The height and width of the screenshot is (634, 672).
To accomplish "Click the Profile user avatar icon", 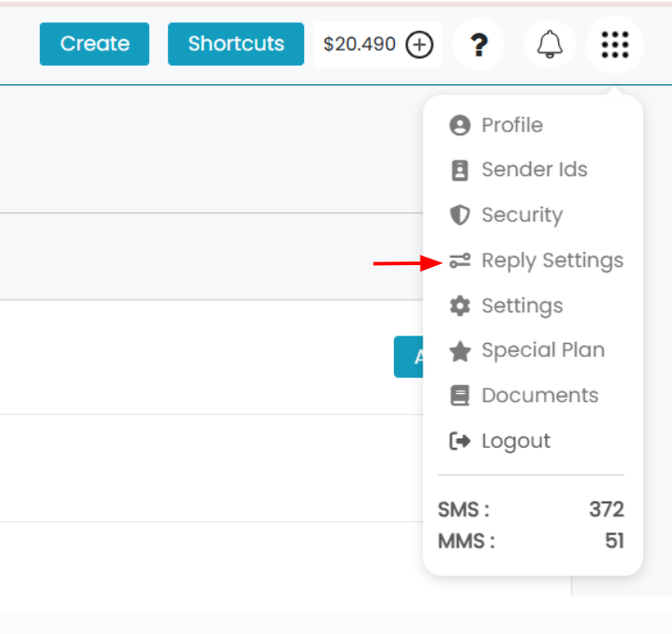I will point(460,125).
